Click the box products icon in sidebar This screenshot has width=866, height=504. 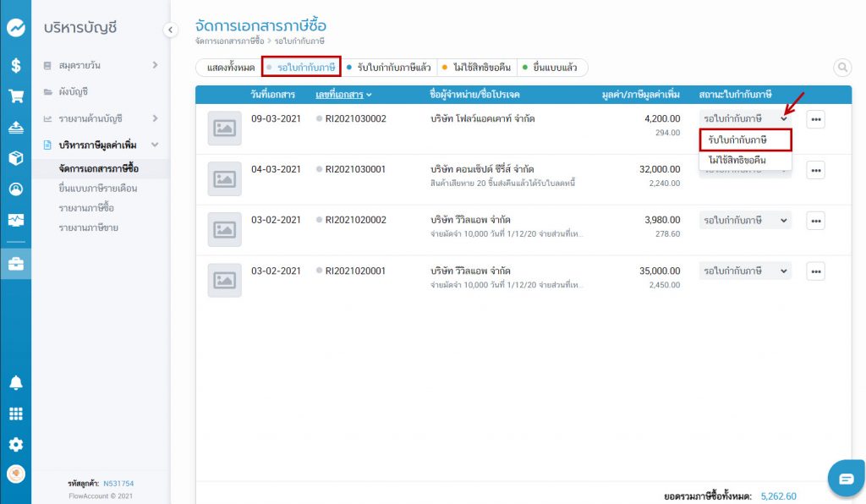point(15,158)
